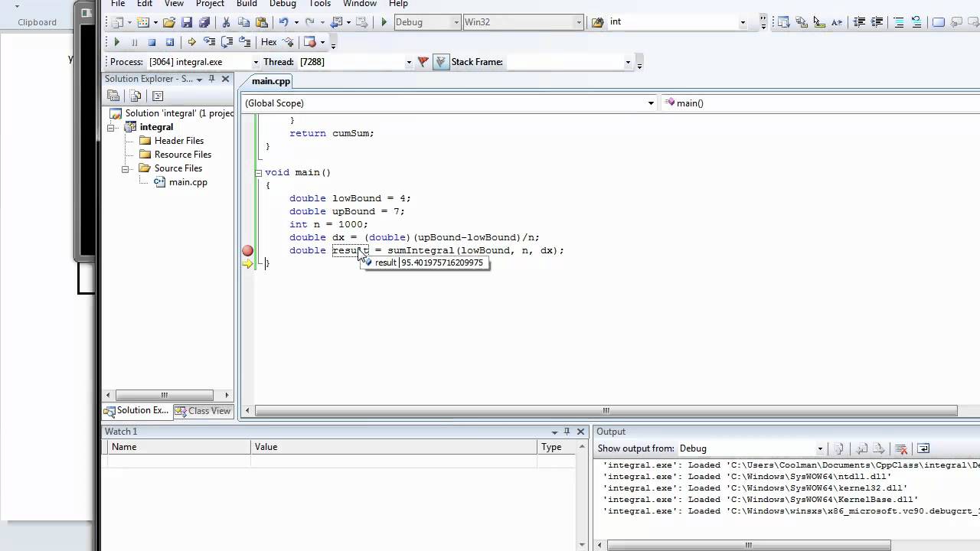Open the Show output from dropdown

coord(819,448)
